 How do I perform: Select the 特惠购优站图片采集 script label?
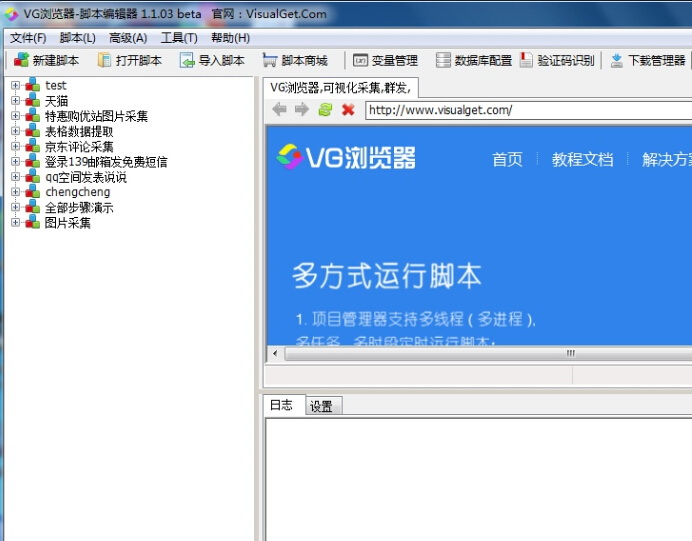click(x=96, y=116)
